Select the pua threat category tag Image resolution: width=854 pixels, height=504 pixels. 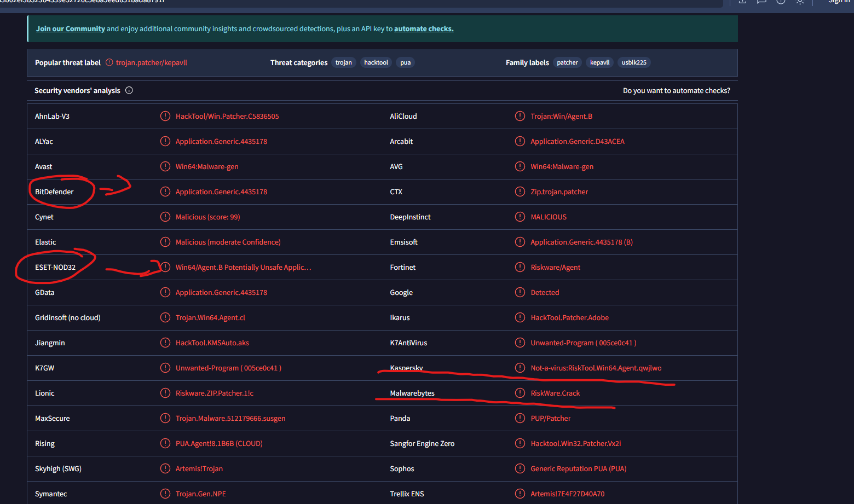pos(406,62)
